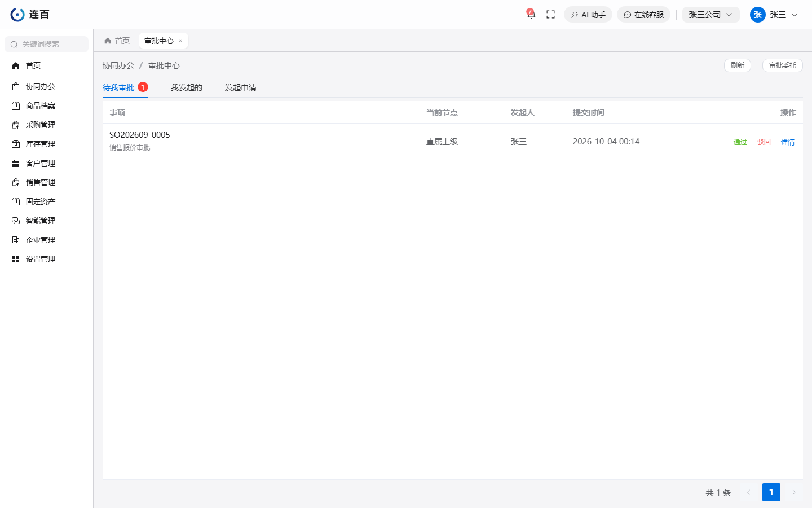Close the 审批中心 tab
This screenshot has height=508, width=812.
(180, 41)
